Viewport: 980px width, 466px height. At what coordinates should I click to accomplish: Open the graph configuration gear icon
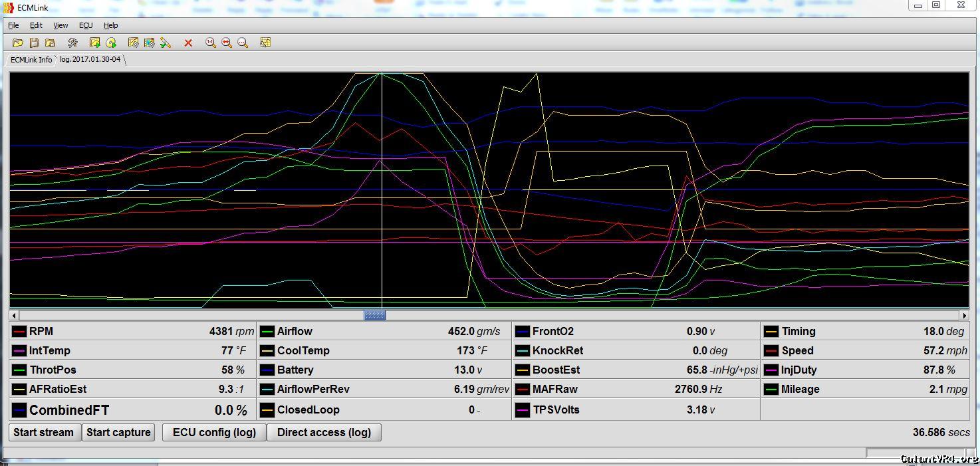point(133,43)
